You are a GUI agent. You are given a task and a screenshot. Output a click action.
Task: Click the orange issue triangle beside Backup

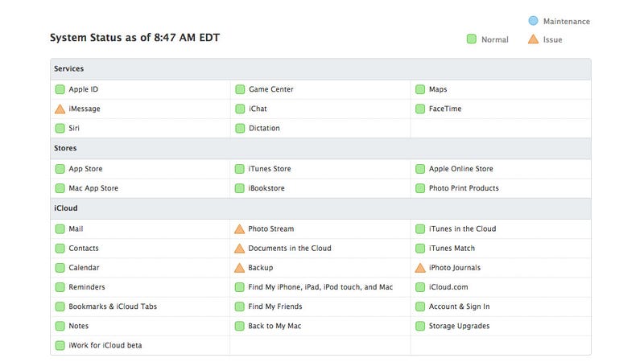click(x=239, y=268)
